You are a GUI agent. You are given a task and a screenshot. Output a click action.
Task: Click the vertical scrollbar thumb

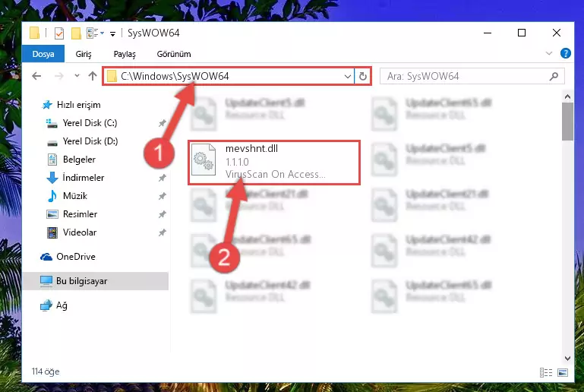pos(567,122)
